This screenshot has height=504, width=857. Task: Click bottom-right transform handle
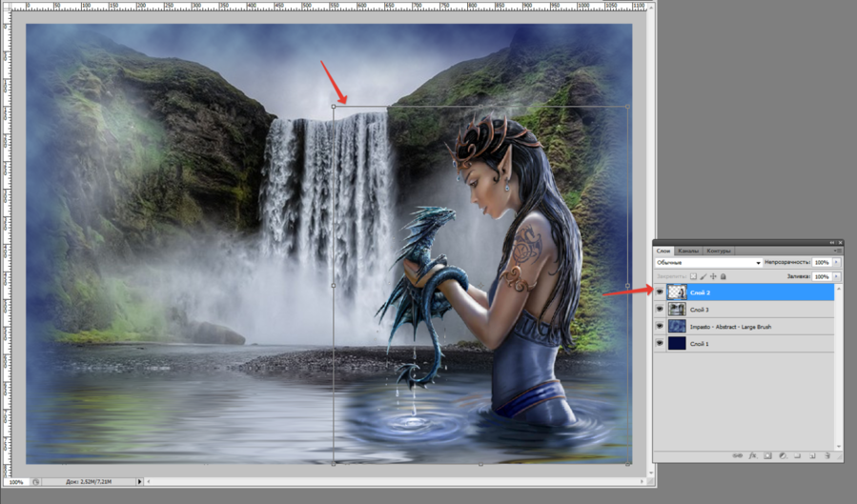pos(627,464)
